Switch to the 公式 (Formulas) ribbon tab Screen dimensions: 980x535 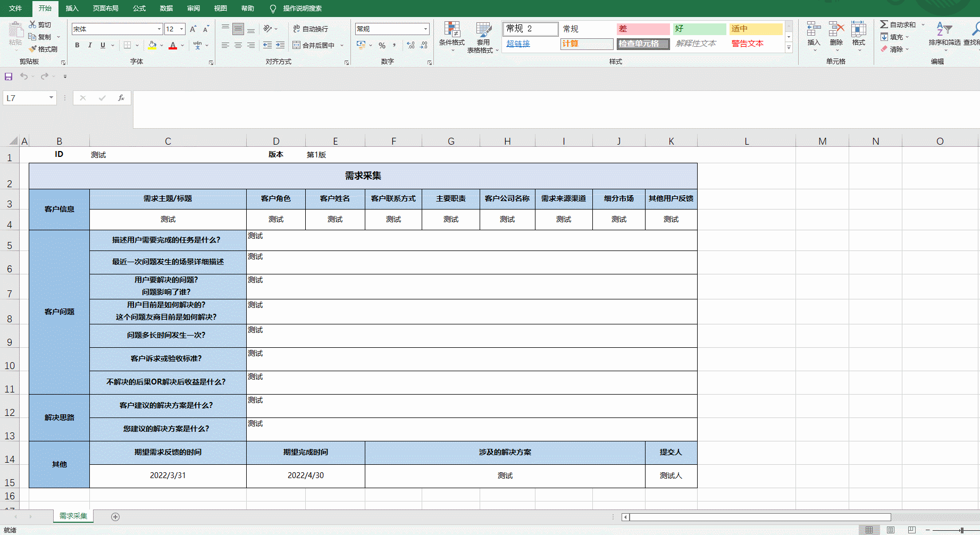pos(139,9)
